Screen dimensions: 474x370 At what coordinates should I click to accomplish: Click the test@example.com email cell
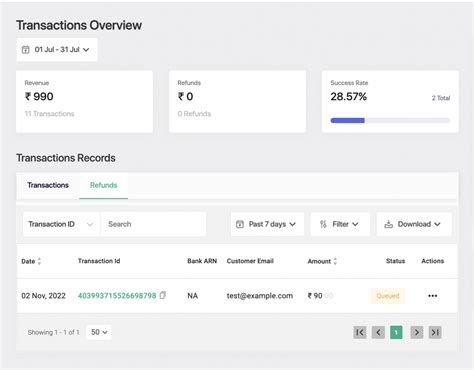(x=260, y=296)
